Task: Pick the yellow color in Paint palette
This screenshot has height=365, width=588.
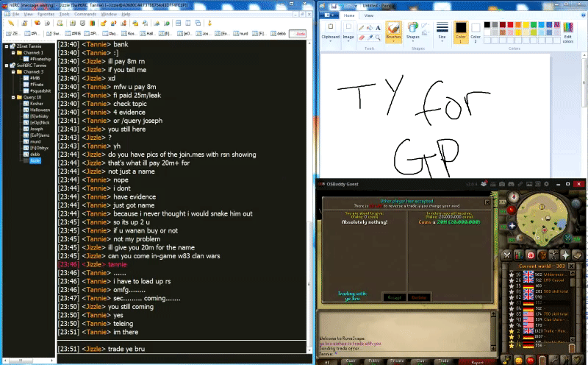Action: 526,25
